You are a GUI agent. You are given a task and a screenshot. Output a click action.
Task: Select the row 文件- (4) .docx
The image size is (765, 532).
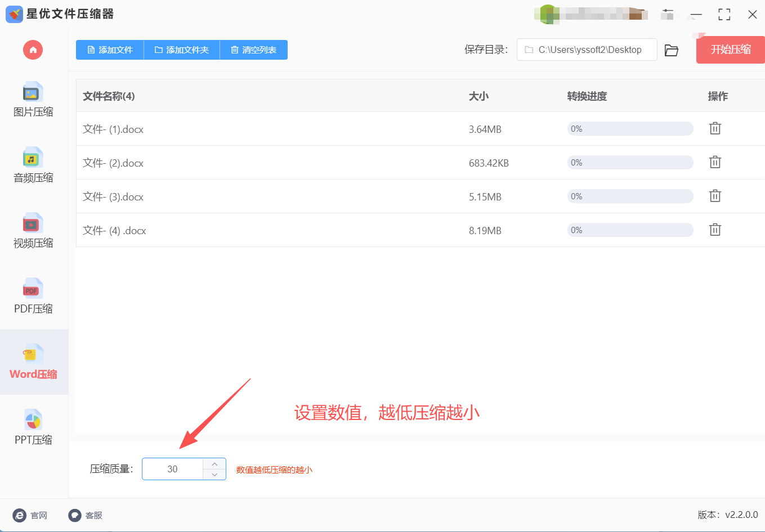pyautogui.click(x=420, y=230)
